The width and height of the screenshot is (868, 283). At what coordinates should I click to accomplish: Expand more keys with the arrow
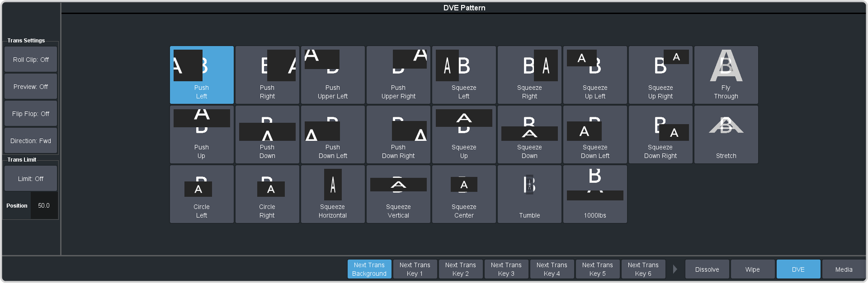[x=675, y=269]
